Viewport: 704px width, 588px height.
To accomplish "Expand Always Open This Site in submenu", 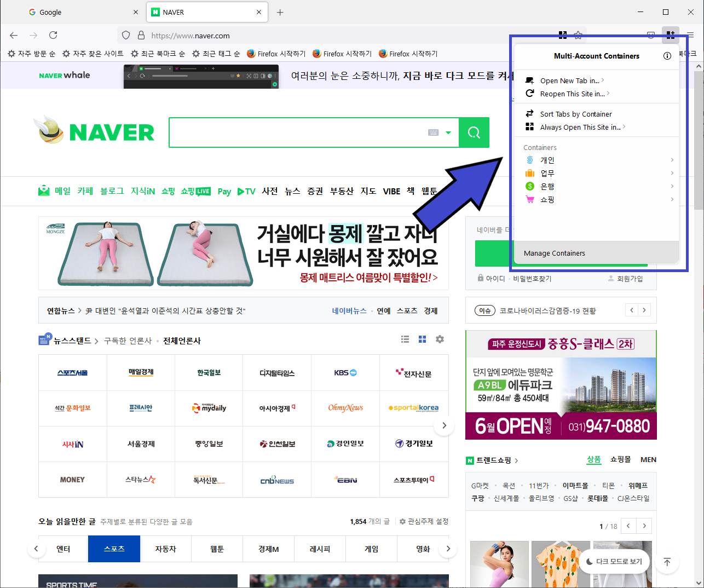I will [x=624, y=127].
